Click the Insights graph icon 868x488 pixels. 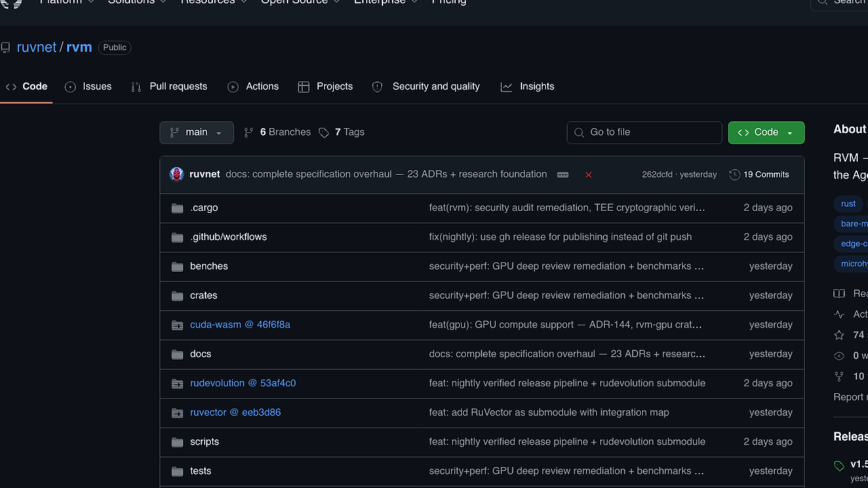(507, 87)
